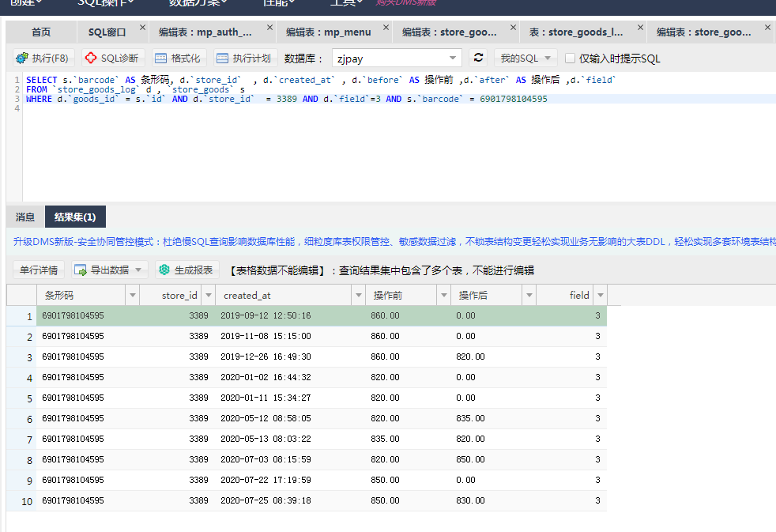Viewport: 776px width, 532px height.
Task: Switch to the 首页 tab
Action: (x=41, y=32)
